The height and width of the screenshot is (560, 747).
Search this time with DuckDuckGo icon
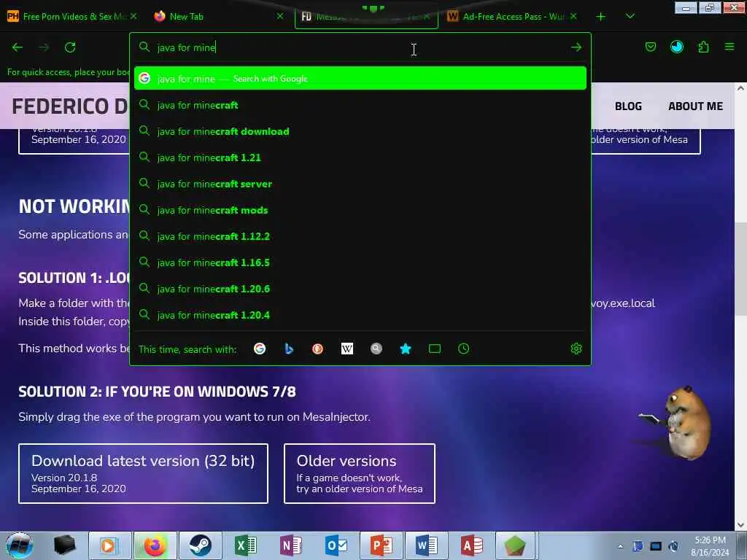coord(318,349)
